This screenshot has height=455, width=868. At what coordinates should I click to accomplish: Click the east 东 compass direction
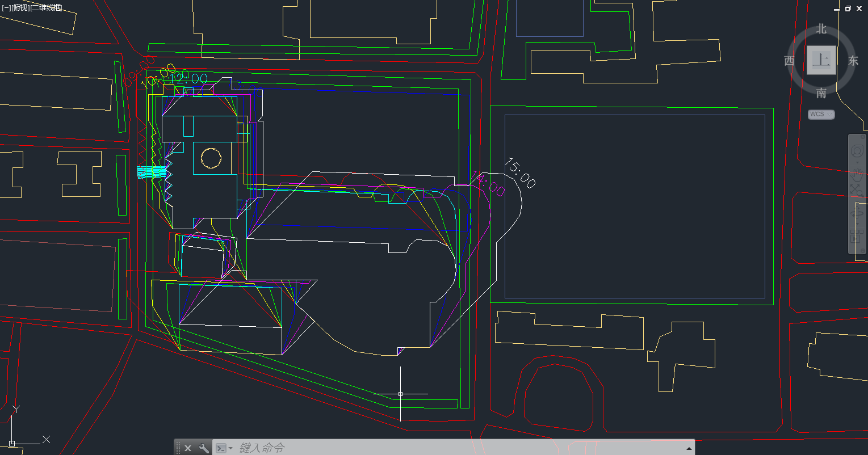(853, 61)
